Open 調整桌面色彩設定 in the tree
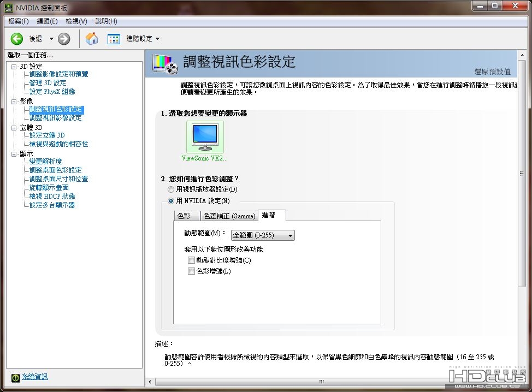This screenshot has width=532, height=392. click(55, 170)
